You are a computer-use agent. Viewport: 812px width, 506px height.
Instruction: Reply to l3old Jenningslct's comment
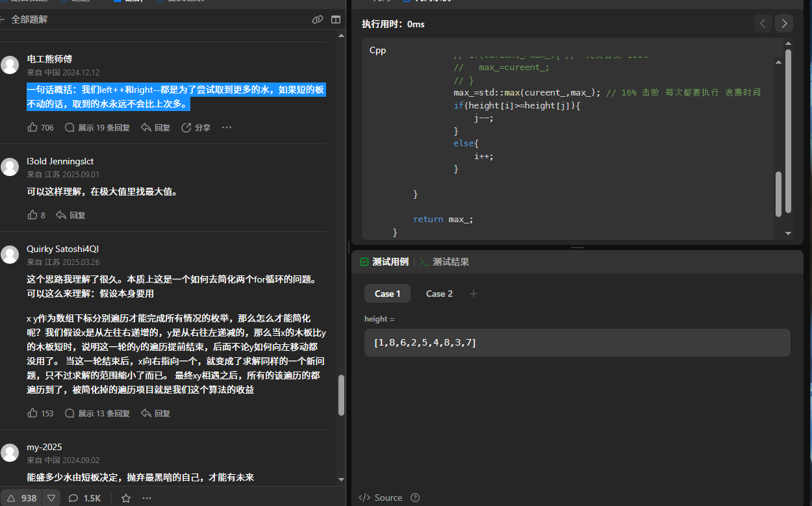point(71,215)
